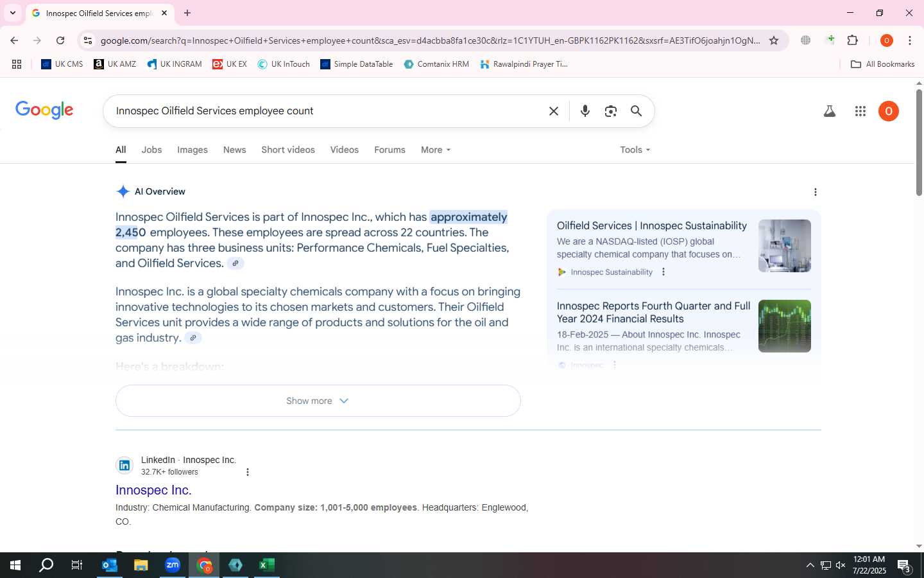Open the UK INGRAM bookmark
Viewport: 924px width, 578px height.
tap(174, 64)
